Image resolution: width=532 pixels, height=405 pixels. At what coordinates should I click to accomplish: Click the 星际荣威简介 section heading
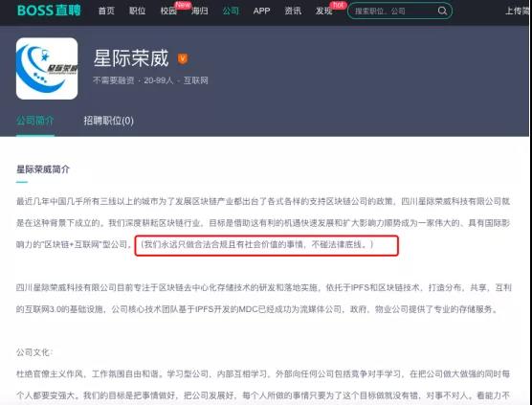coord(43,169)
